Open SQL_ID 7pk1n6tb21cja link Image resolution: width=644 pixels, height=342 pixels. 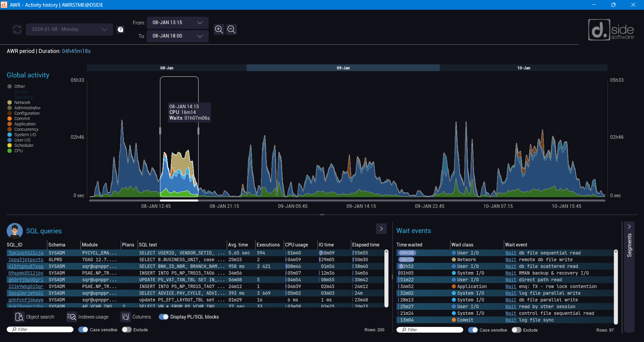point(26,253)
